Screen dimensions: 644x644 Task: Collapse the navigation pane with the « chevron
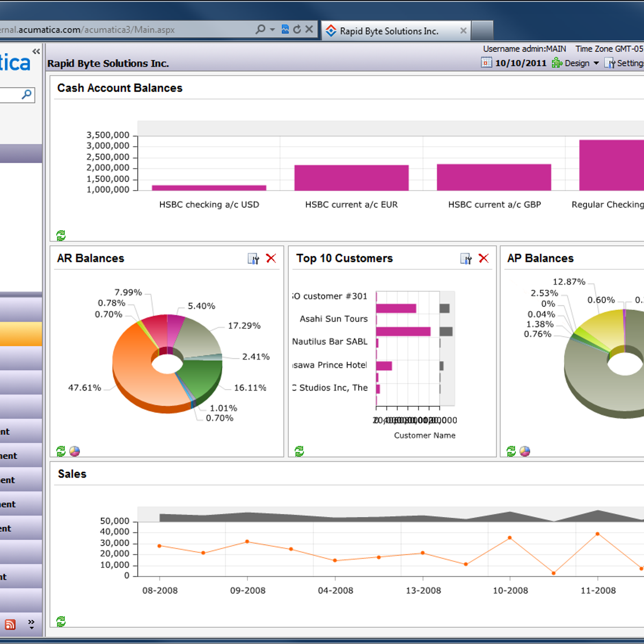36,51
